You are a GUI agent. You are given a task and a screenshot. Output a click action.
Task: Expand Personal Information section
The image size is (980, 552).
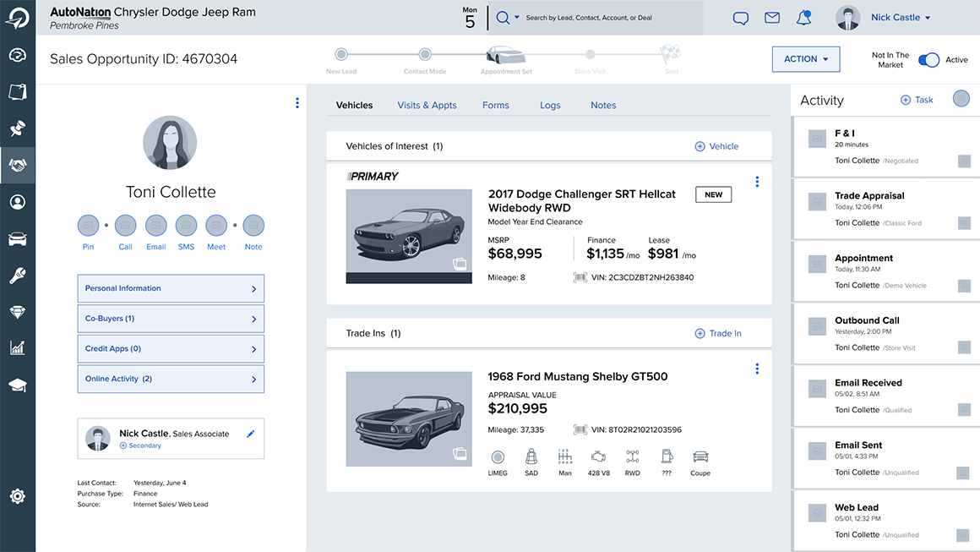coord(171,288)
